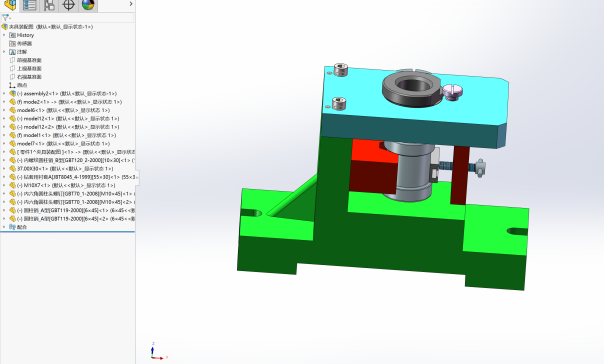Screen dimensions: 604x364
Task: Expand the 零件1^夹具装配图<1> component
Action: pyautogui.click(x=4, y=152)
